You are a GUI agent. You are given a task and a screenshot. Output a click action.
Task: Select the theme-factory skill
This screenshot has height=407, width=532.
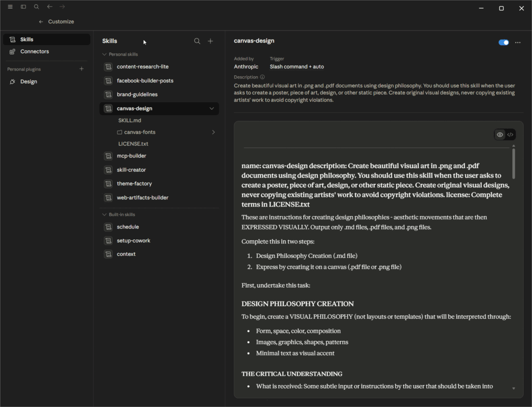click(x=159, y=184)
